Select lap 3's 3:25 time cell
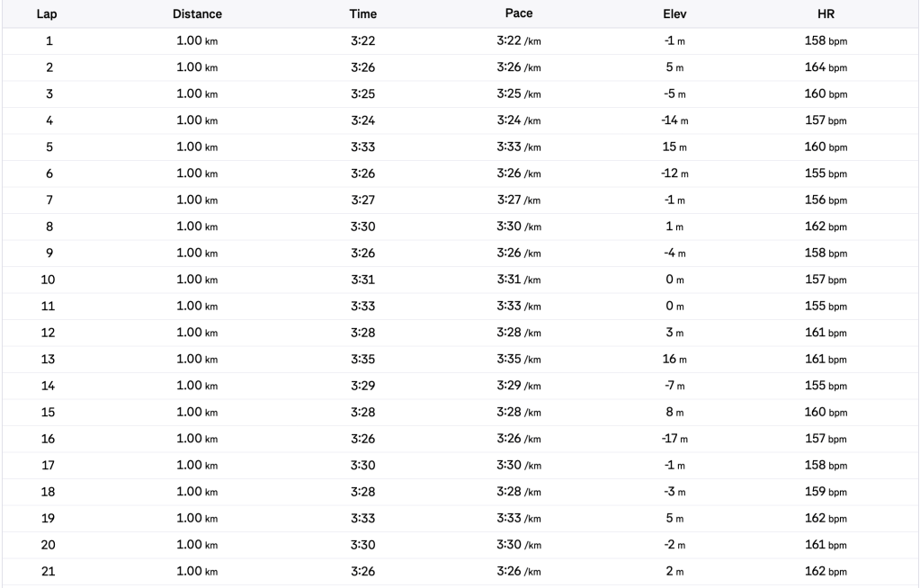 tap(362, 94)
